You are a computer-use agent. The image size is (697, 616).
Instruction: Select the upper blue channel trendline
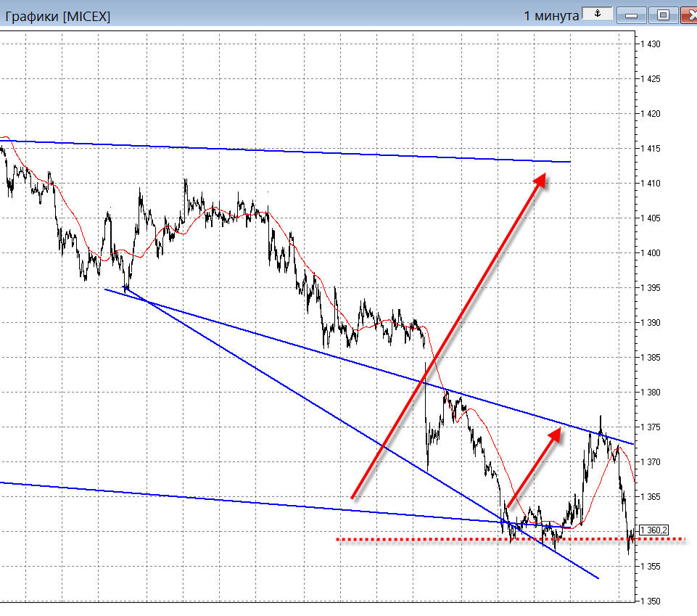coord(284,151)
